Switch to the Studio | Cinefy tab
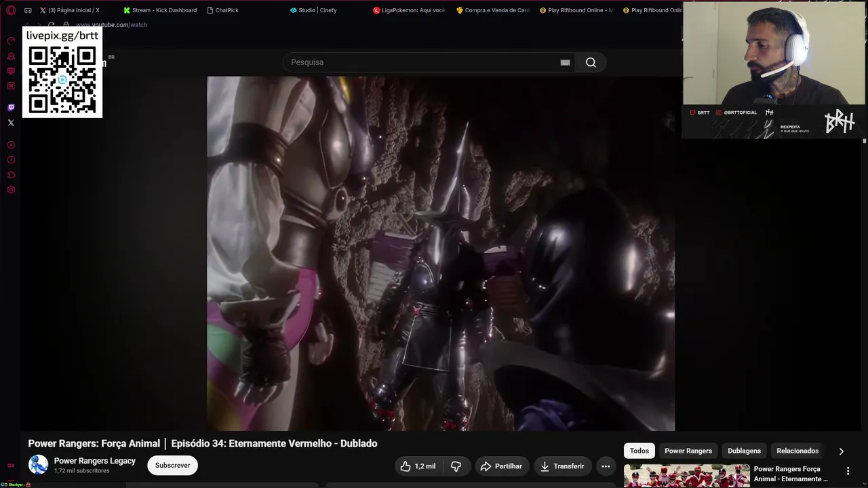Screen dimensions: 868x488 [313, 10]
